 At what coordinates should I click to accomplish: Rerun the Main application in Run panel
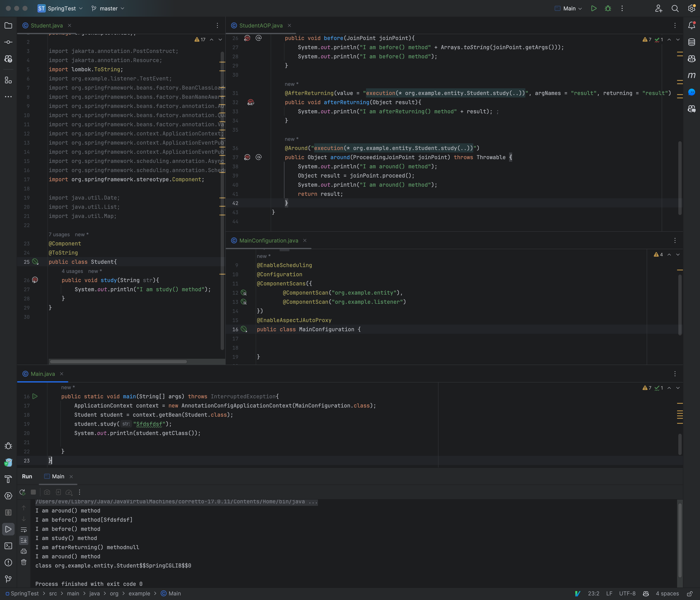click(22, 492)
